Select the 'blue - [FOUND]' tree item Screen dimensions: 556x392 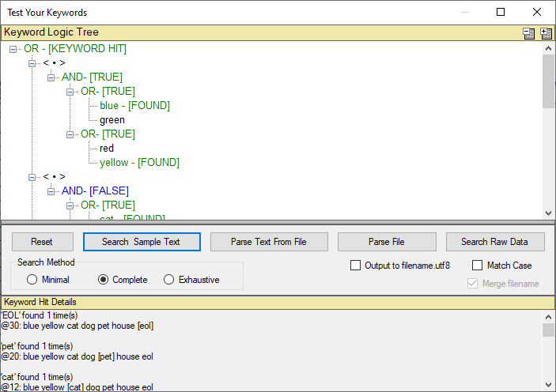134,106
